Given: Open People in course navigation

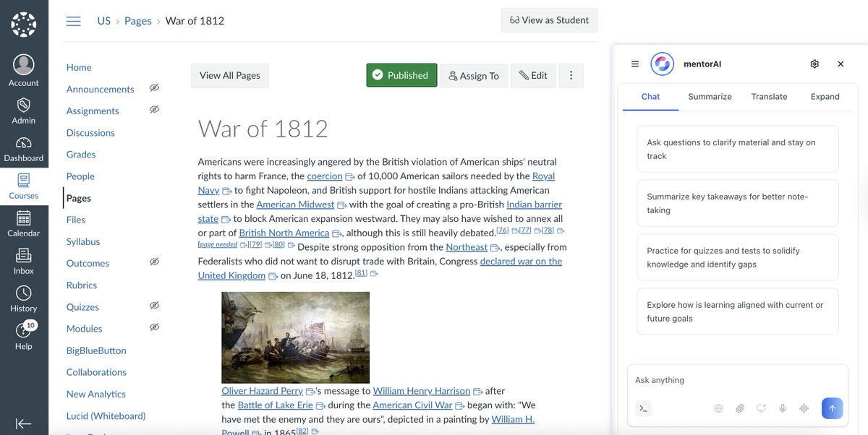Looking at the screenshot, I should coord(80,176).
